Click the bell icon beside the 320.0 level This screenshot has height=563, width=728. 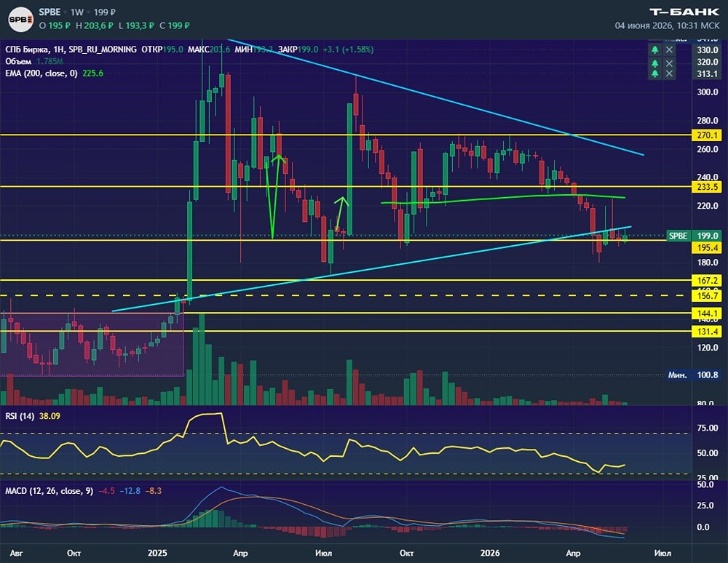pos(654,63)
